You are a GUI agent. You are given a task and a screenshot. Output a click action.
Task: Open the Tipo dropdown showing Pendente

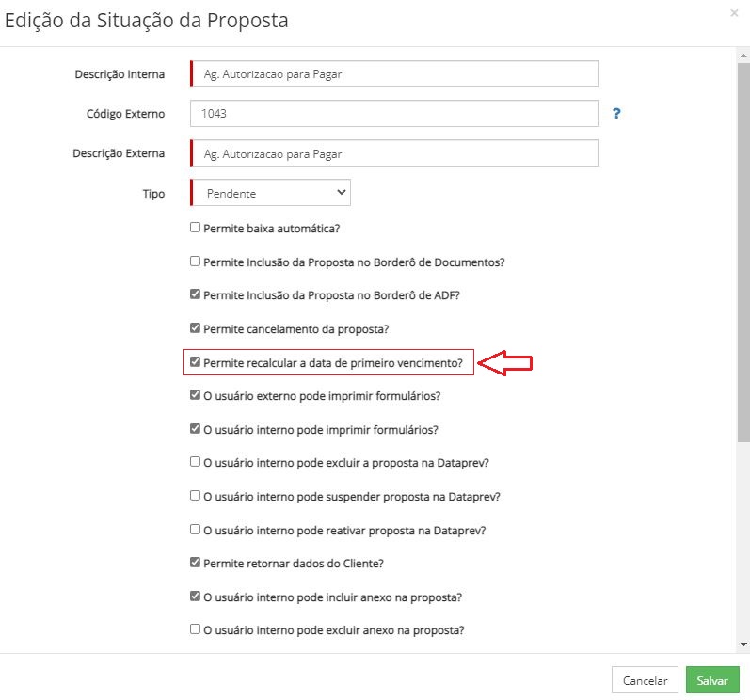[271, 193]
